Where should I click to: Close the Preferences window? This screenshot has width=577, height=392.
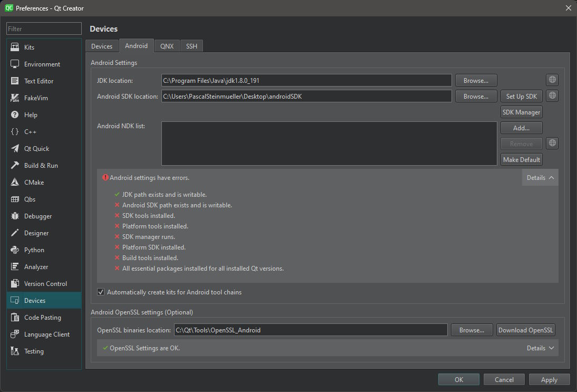coord(568,8)
